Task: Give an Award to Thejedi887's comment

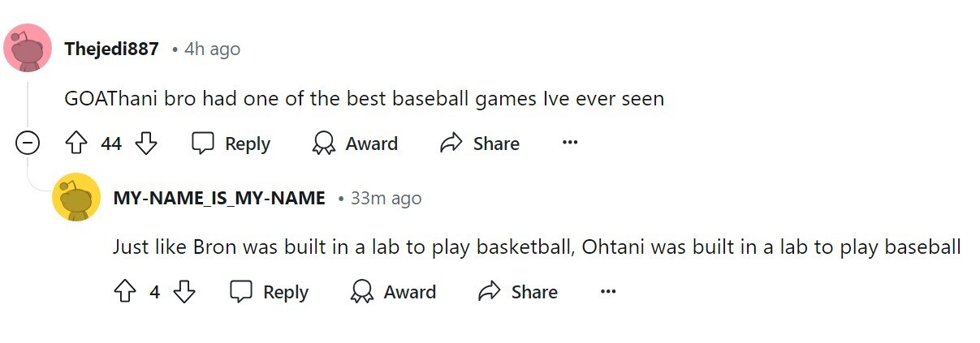Action: 355,144
